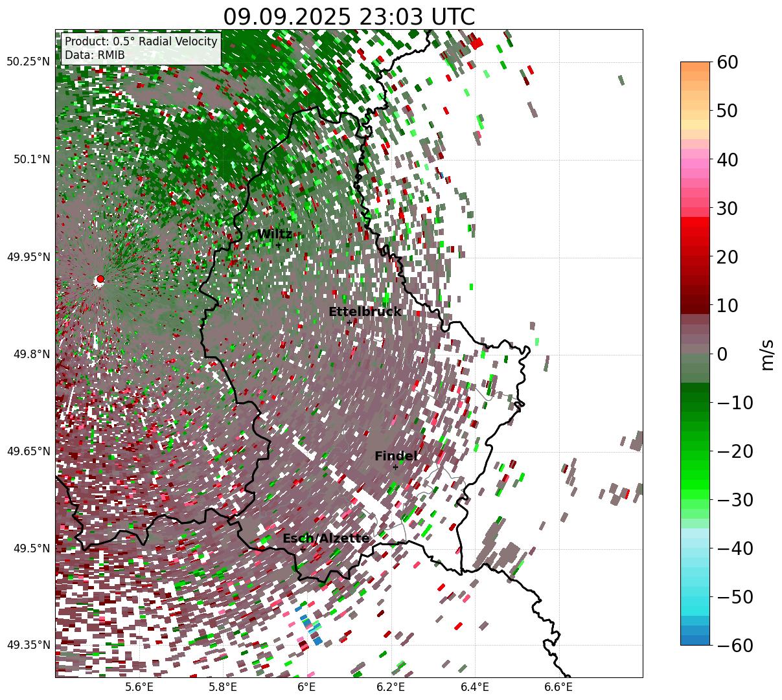Image resolution: width=782 pixels, height=700 pixels.
Task: Click the Ettelbruck city label
Action: (365, 312)
